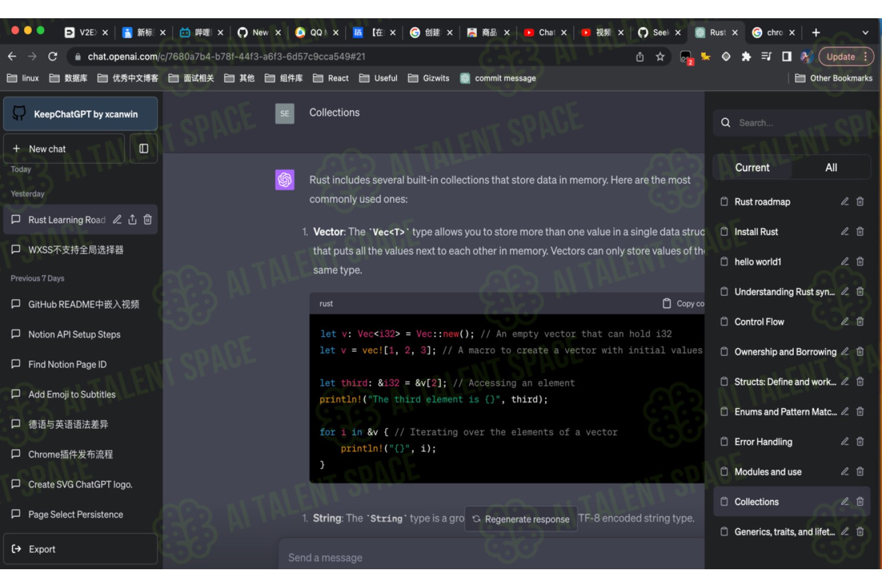Switch to the All tab

[x=831, y=168]
